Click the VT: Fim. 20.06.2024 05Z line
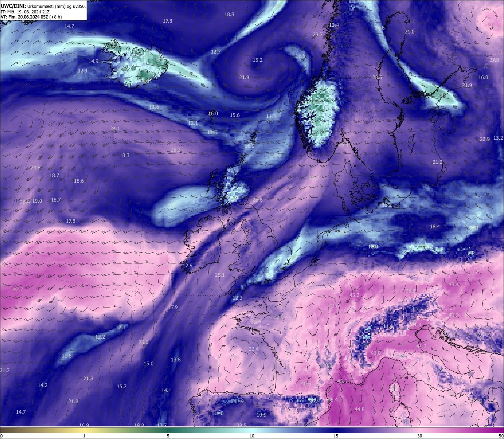The width and height of the screenshot is (504, 439). click(31, 17)
